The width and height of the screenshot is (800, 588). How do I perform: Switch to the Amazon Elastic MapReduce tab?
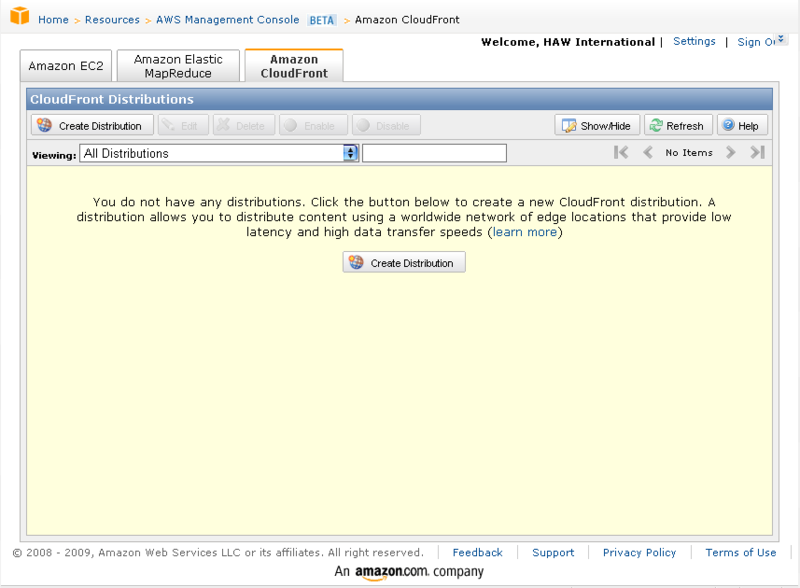coord(177,65)
